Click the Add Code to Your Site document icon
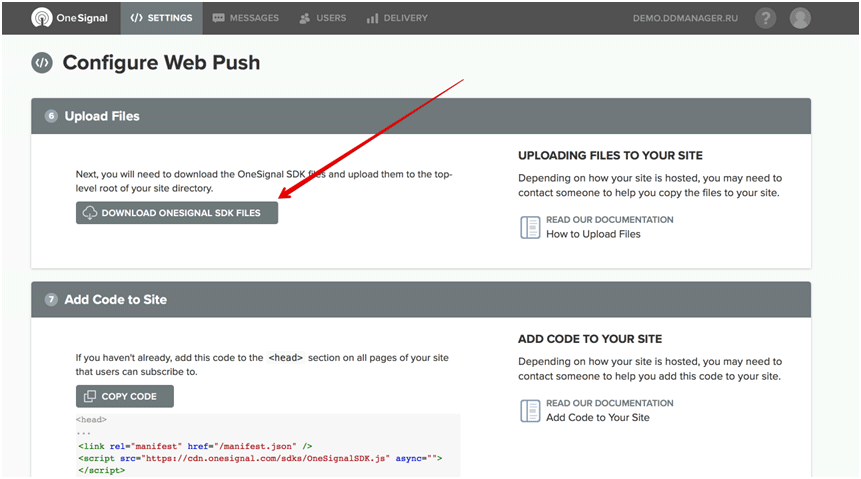 coord(530,410)
